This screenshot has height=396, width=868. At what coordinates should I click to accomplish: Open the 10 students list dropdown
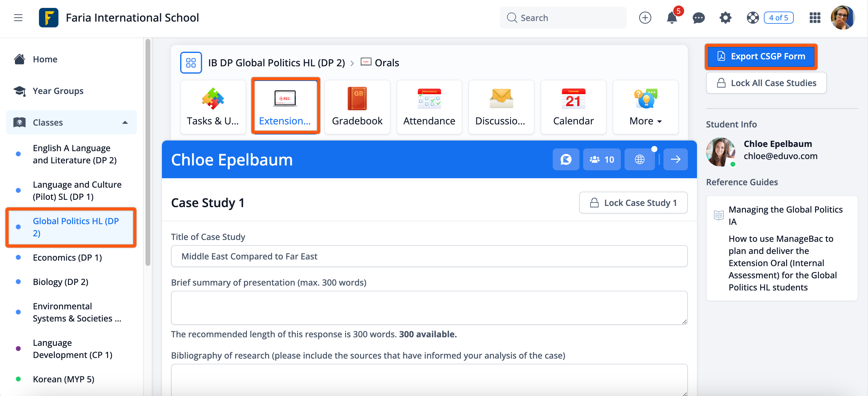(601, 159)
